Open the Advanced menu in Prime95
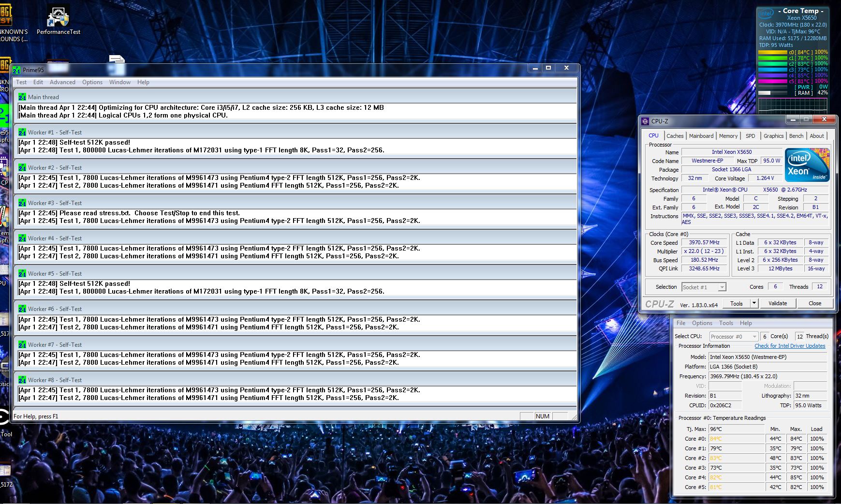This screenshot has width=841, height=504. [62, 82]
